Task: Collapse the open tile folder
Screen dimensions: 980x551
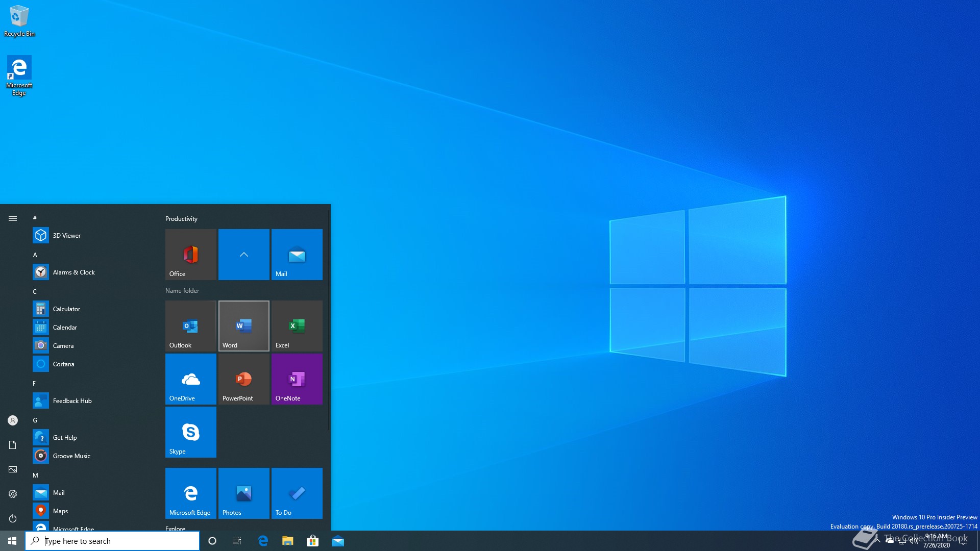Action: 243,254
